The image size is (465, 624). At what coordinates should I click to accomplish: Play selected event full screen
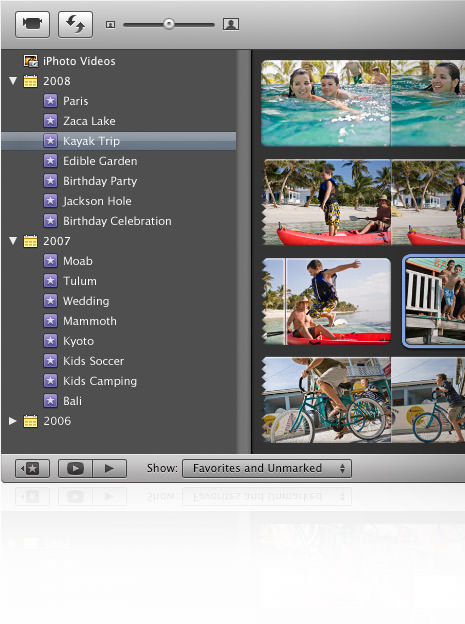pos(75,468)
